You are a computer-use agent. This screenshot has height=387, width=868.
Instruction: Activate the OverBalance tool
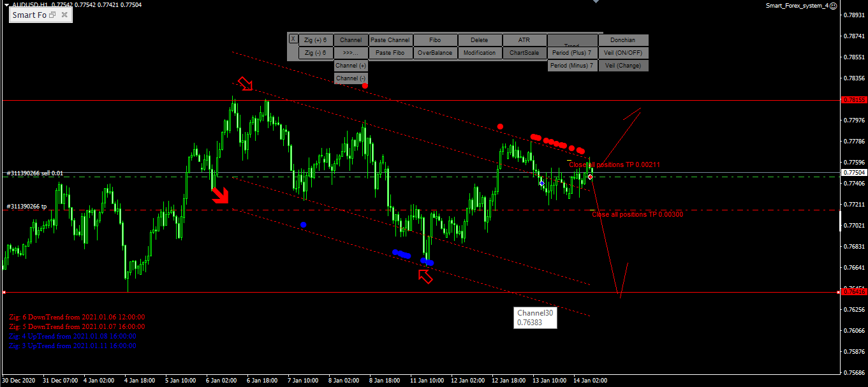(435, 52)
